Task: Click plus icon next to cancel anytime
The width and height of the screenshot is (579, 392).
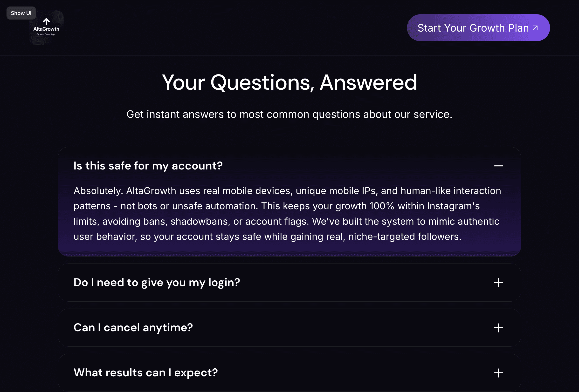Action: point(498,328)
